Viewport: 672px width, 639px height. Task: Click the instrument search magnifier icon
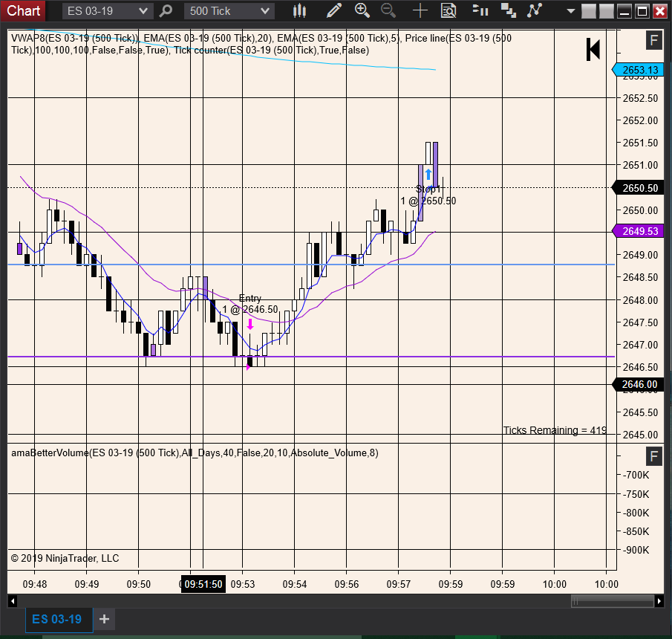click(166, 10)
